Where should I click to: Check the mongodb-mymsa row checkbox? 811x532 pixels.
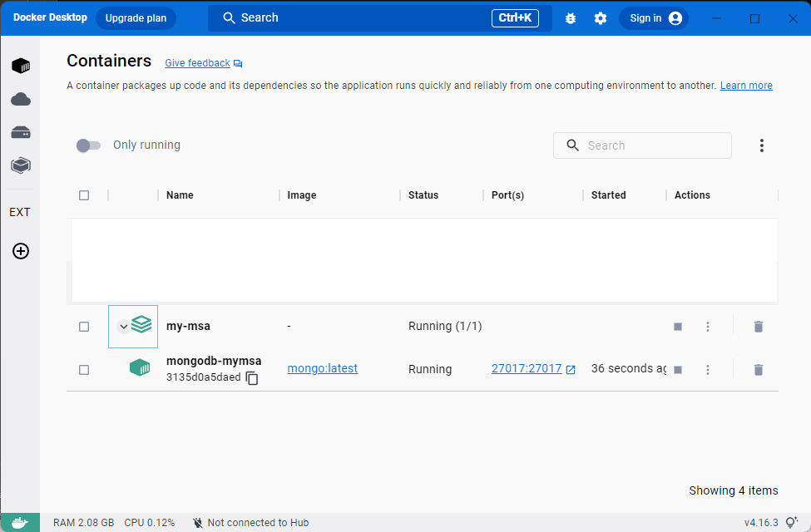(84, 370)
